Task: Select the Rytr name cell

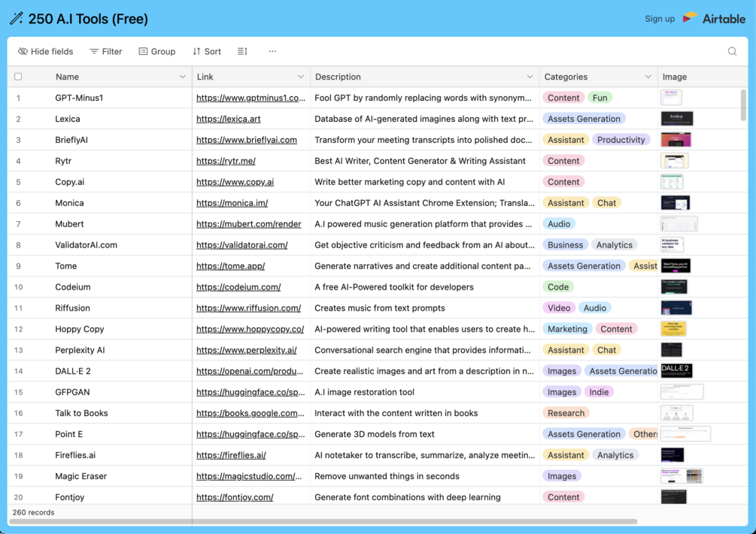Action: 120,161
